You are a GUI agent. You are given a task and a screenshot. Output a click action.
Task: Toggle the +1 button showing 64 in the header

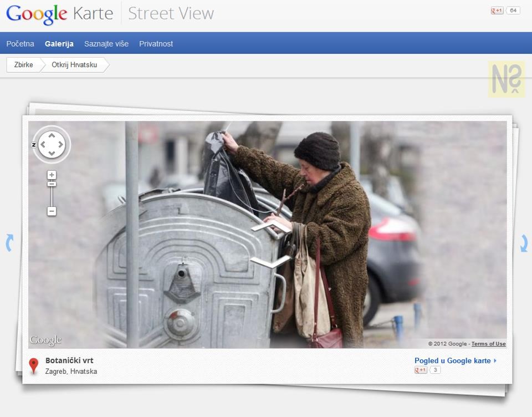497,10
